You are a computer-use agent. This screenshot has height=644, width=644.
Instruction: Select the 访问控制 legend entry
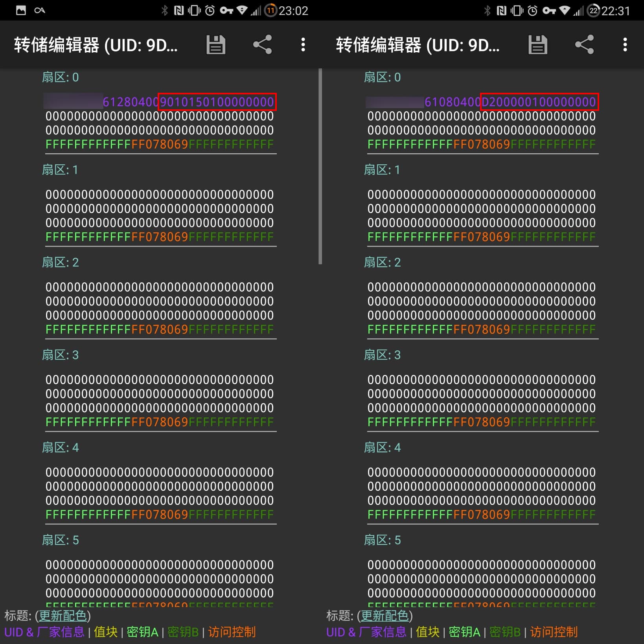[231, 632]
